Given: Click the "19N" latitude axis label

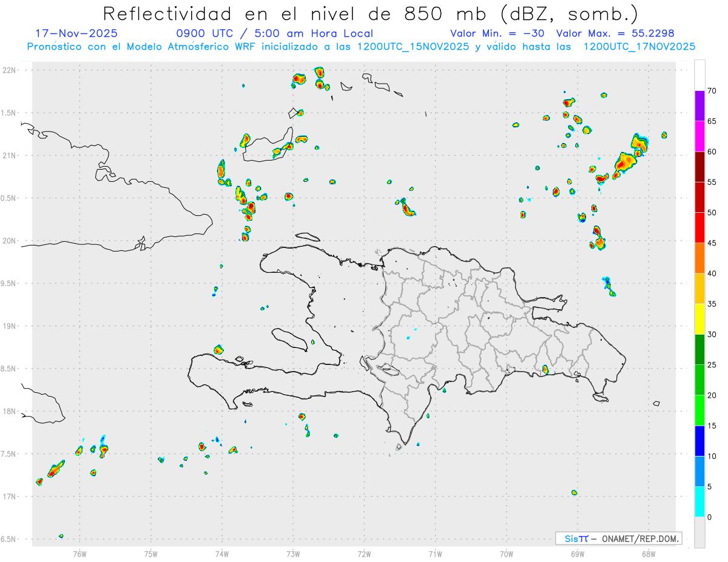Looking at the screenshot, I should point(10,326).
